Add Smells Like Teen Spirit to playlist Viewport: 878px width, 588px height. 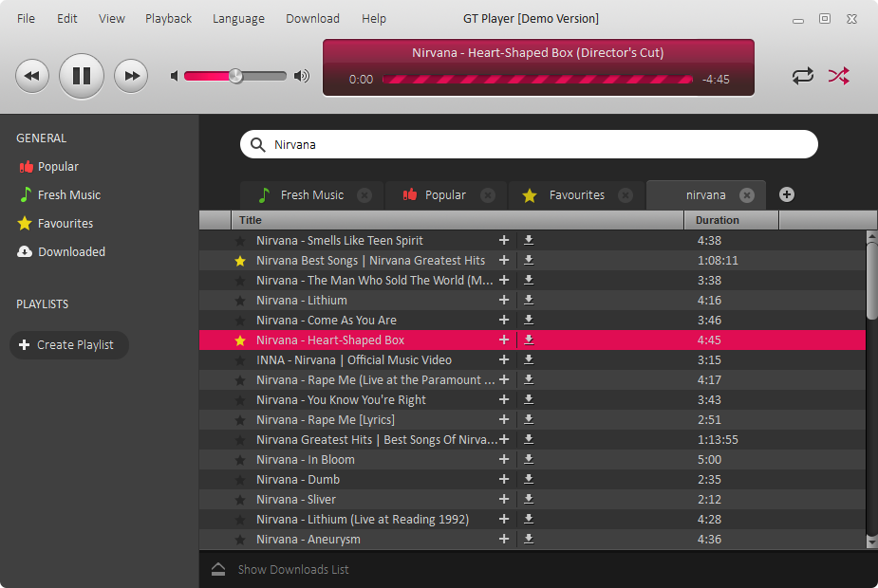point(504,240)
